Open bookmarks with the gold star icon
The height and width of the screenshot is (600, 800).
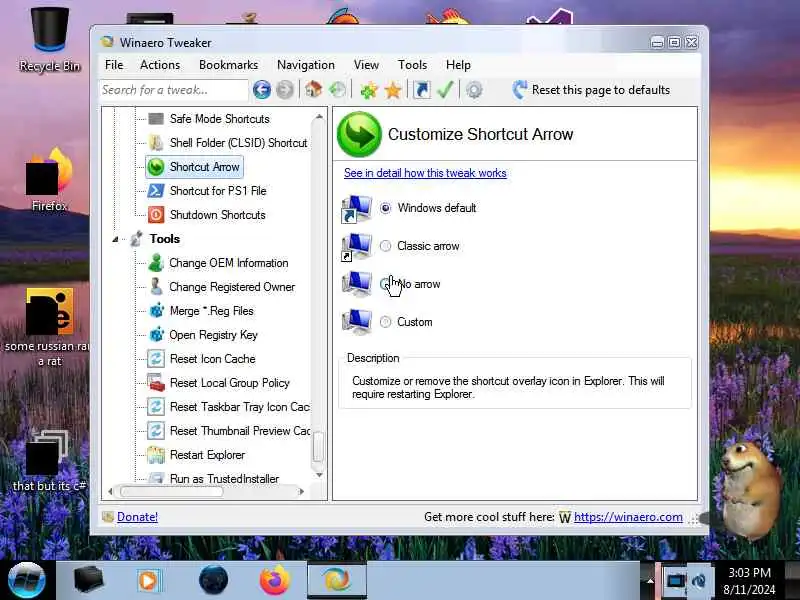(x=393, y=90)
